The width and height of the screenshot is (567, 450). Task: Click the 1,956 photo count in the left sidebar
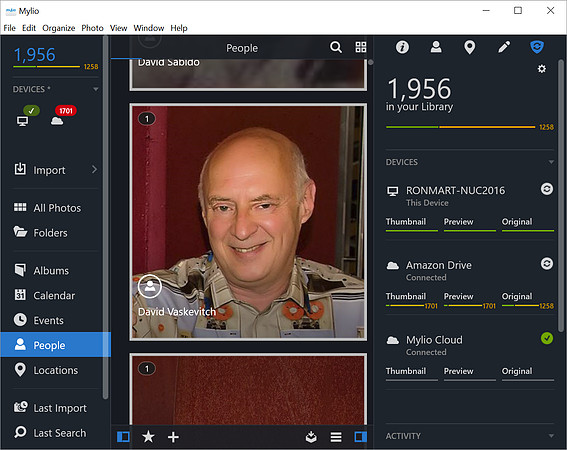[x=34, y=55]
